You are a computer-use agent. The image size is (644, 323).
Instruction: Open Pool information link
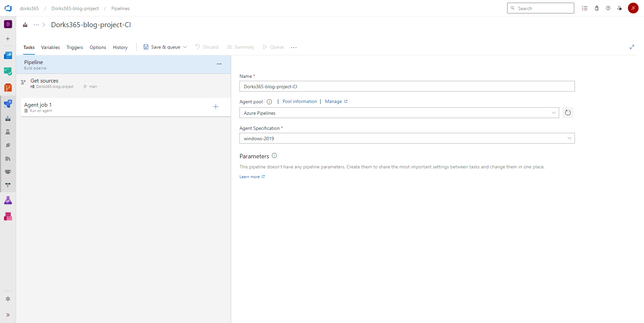[300, 101]
